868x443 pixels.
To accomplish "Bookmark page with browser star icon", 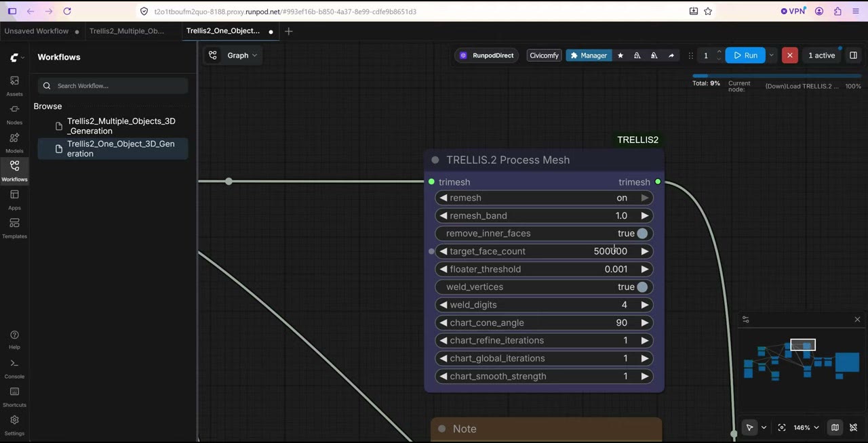I will [x=708, y=12].
